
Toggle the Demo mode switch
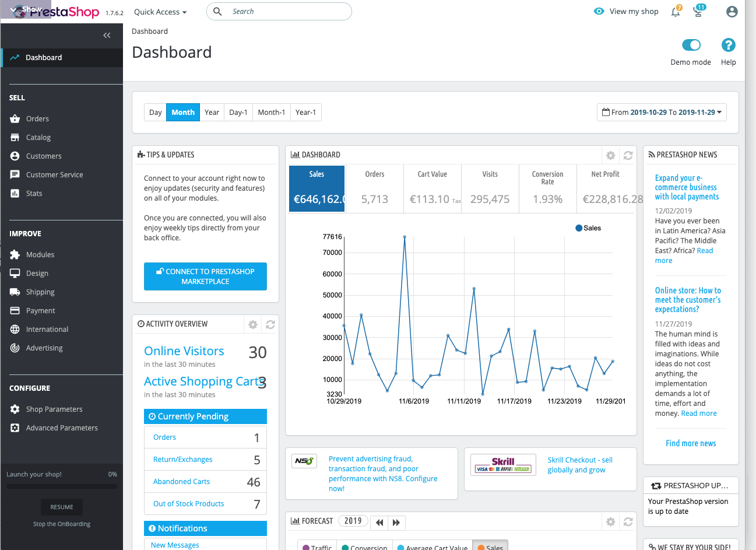point(691,45)
